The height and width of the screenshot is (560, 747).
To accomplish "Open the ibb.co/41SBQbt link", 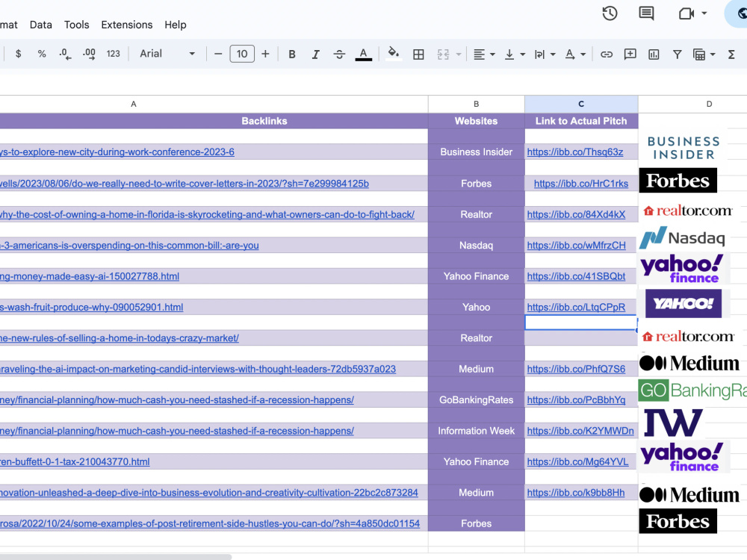I will 576,276.
